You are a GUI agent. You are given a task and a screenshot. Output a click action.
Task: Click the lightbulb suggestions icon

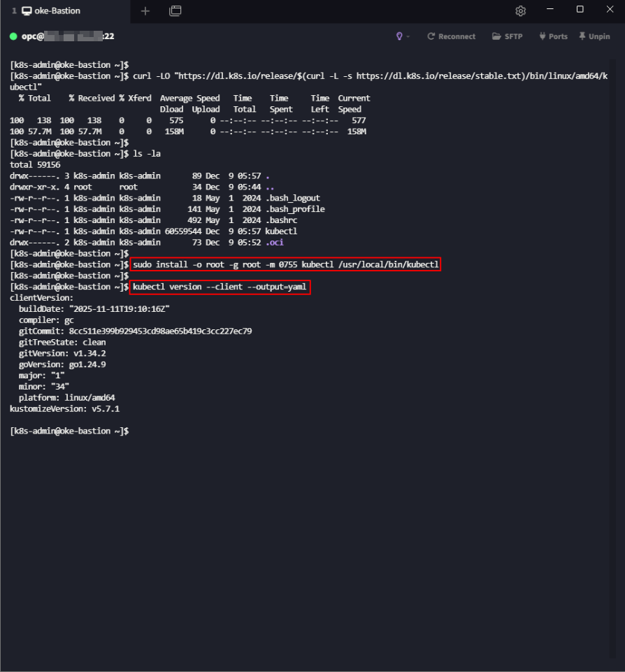tap(400, 36)
